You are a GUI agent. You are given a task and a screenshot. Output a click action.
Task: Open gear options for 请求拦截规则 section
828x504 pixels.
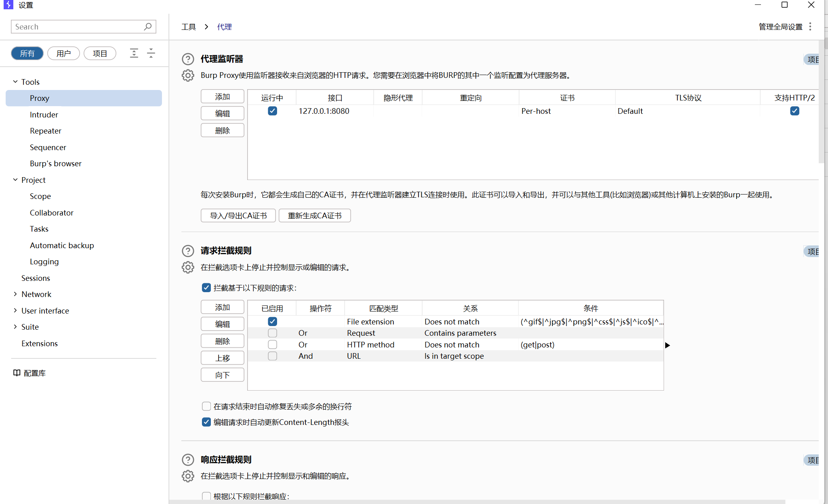pos(188,267)
